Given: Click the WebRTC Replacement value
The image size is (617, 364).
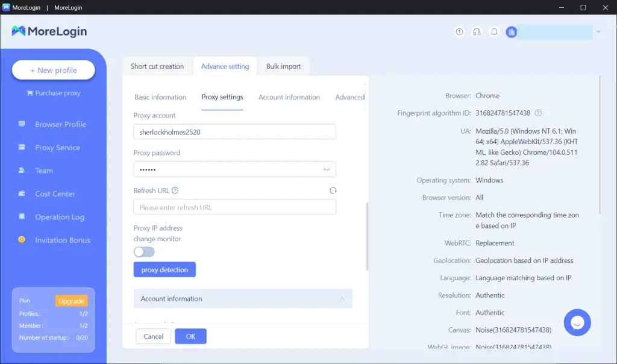Looking at the screenshot, I should (495, 243).
